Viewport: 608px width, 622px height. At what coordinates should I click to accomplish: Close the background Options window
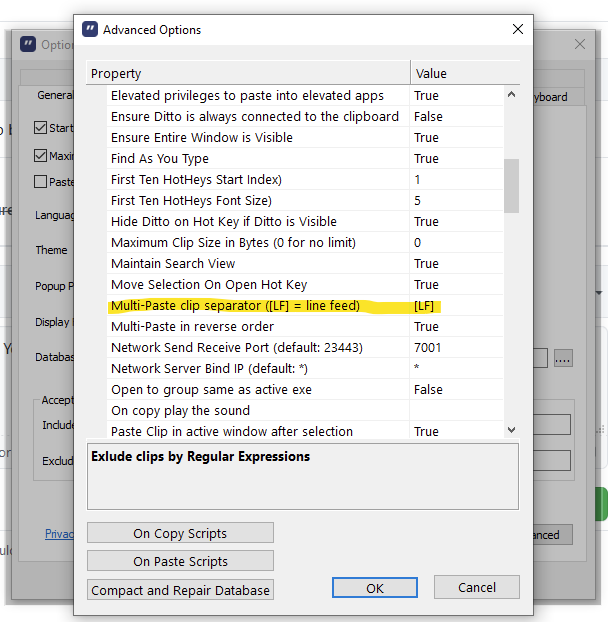[x=580, y=44]
